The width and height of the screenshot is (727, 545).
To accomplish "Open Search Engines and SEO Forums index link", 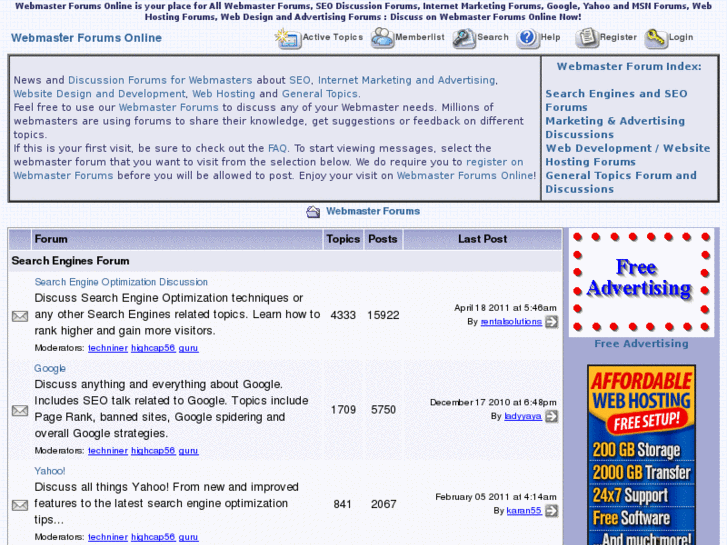I will click(x=616, y=100).
